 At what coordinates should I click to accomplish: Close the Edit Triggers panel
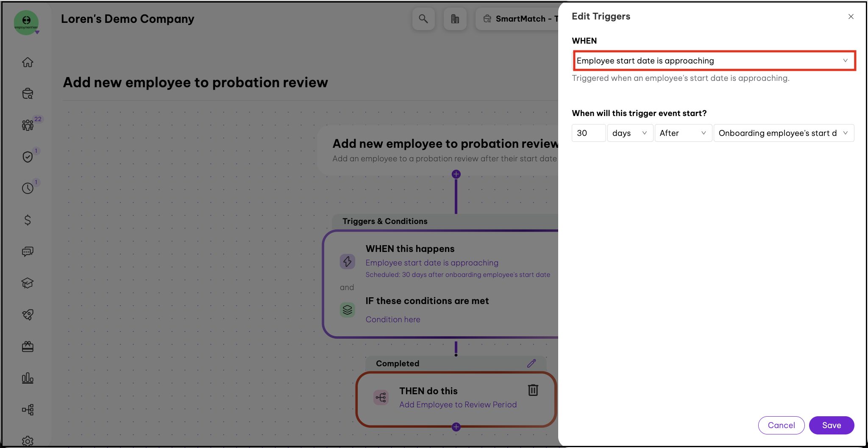point(851,17)
